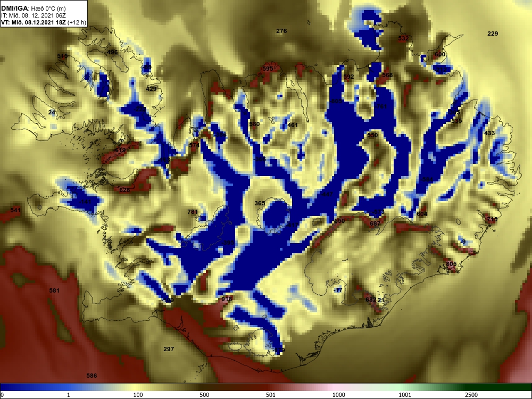The width and height of the screenshot is (532, 399).
Task: Click the map value '433'
Action: pos(489,133)
